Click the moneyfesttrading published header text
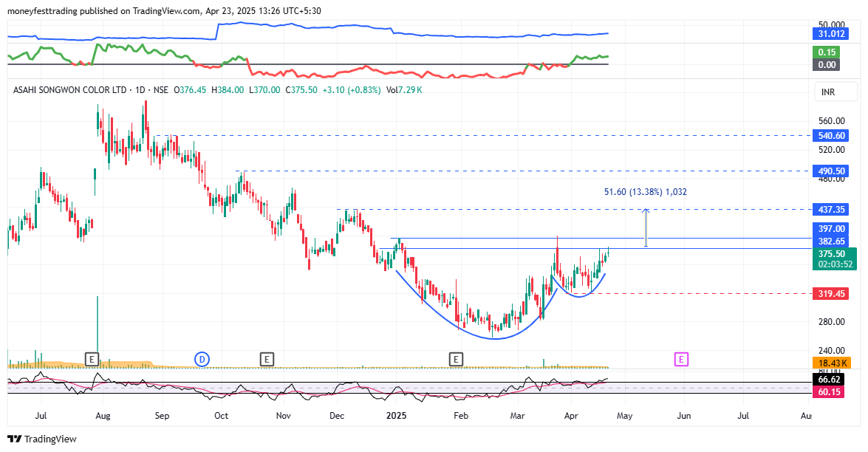Image resolution: width=868 pixels, height=452 pixels. click(164, 10)
